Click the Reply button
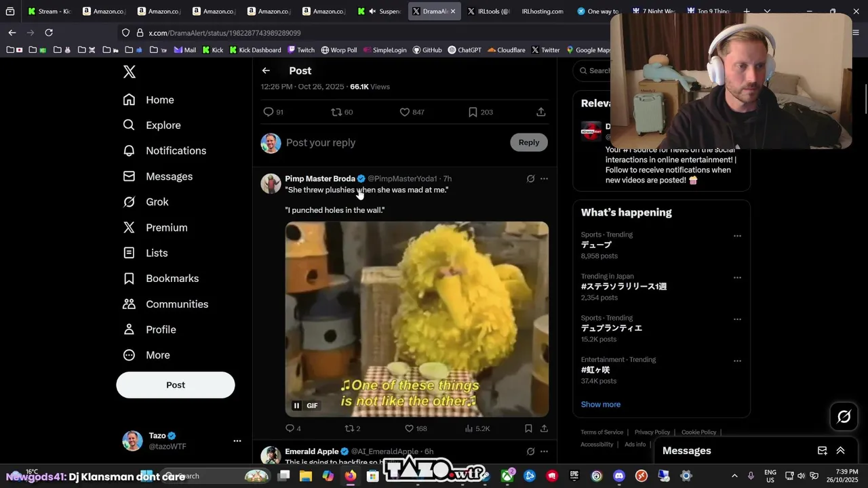This screenshot has height=488, width=868. tap(529, 142)
